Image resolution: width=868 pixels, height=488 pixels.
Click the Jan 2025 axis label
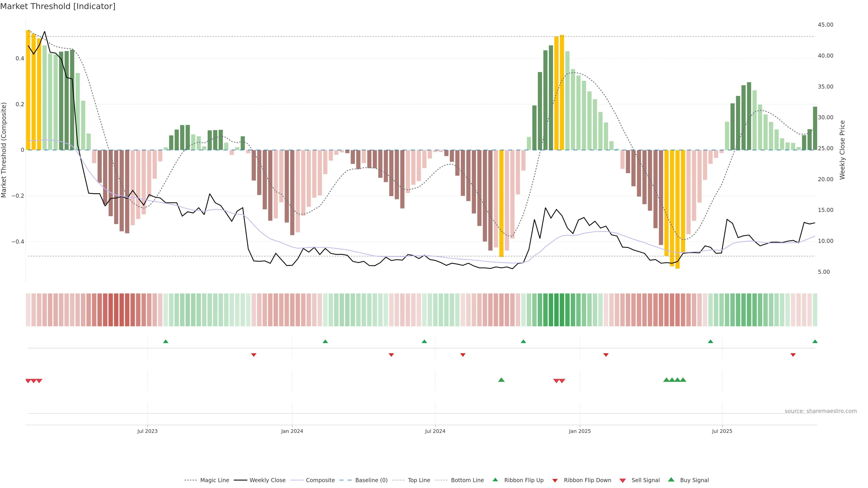[580, 432]
